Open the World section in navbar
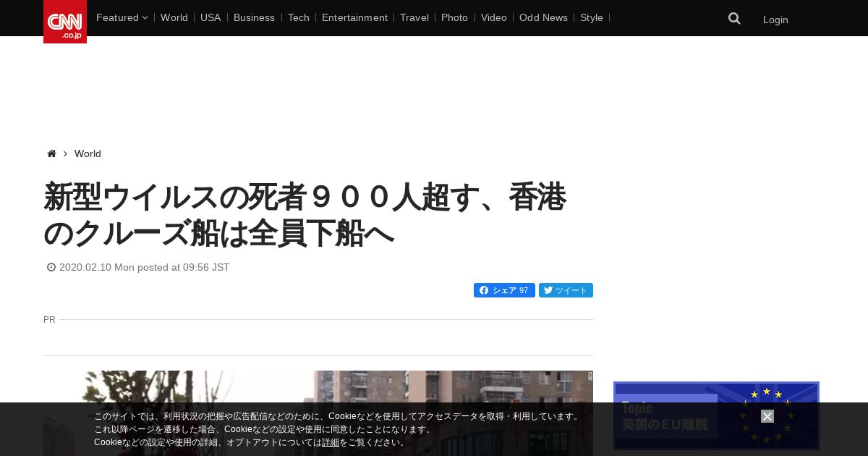 click(x=174, y=17)
